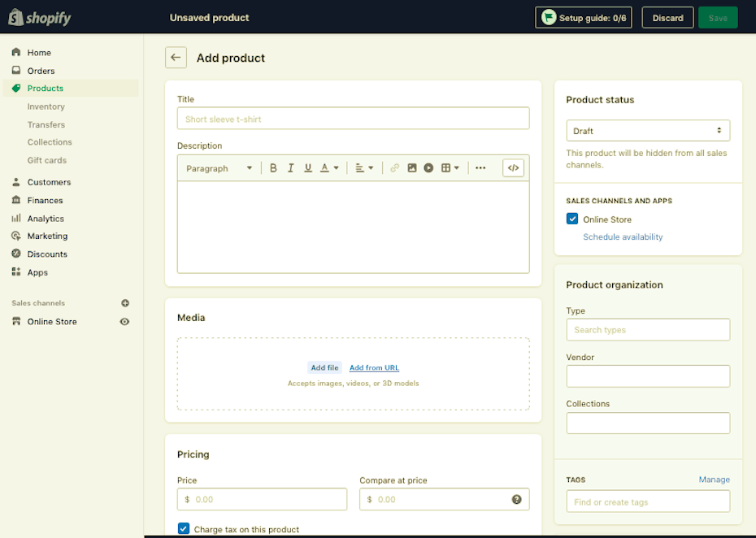The image size is (756, 538).
Task: Show HTML code view of description
Action: tap(513, 168)
